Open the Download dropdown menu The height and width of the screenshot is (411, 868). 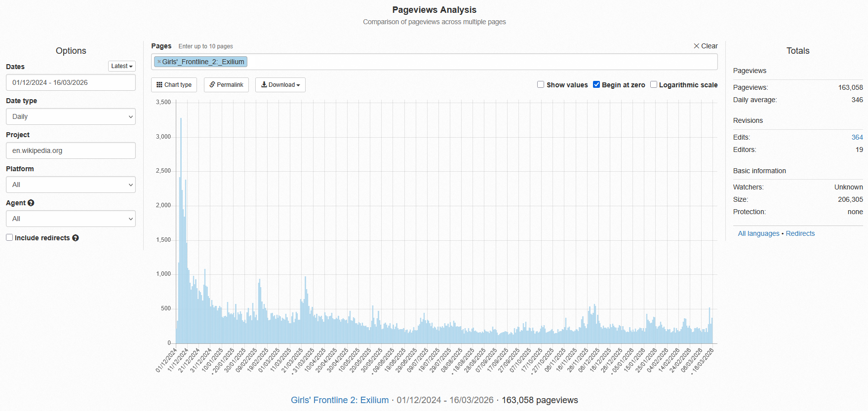click(280, 85)
